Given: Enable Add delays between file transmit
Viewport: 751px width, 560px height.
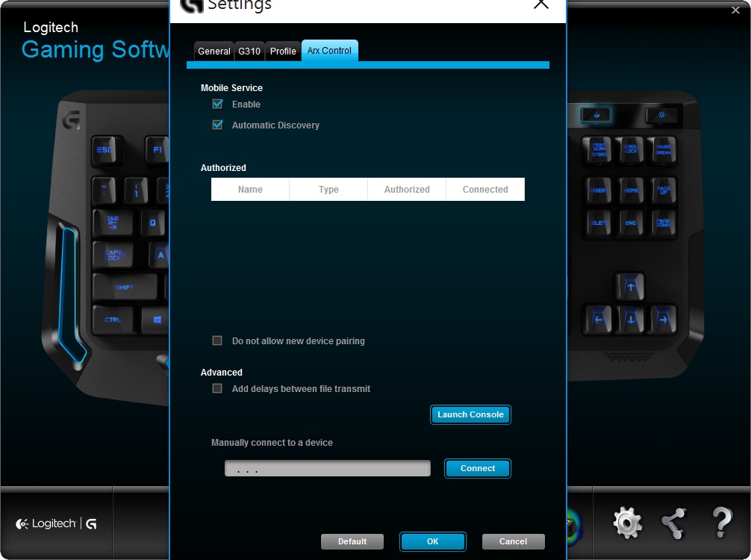Looking at the screenshot, I should 217,388.
